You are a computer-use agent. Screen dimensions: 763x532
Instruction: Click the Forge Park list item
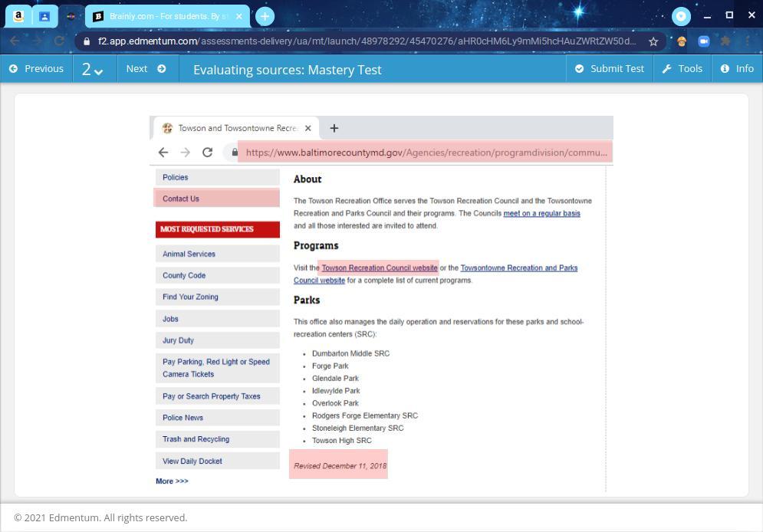coord(331,366)
